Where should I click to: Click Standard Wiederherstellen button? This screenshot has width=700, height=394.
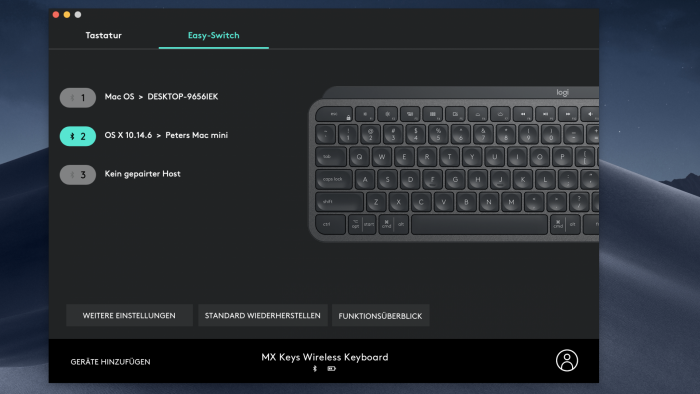[x=262, y=315]
